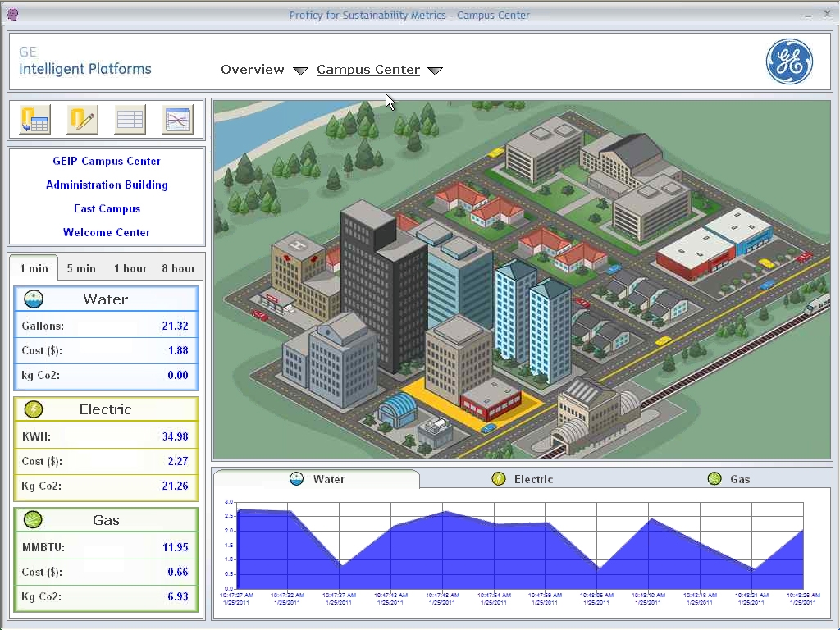Click the Water panel droplet icon
Screen dimensions: 840x630
34,299
